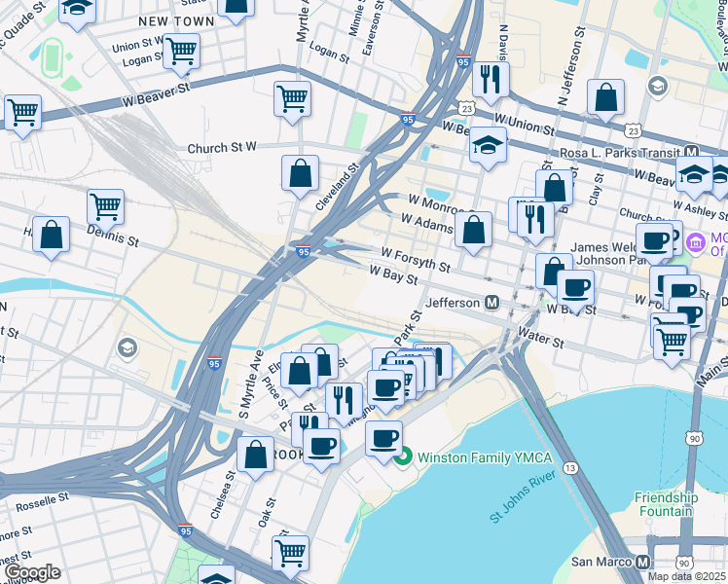The width and height of the screenshot is (728, 584).
Task: Click the cart marker near Main St
Action: point(672,344)
